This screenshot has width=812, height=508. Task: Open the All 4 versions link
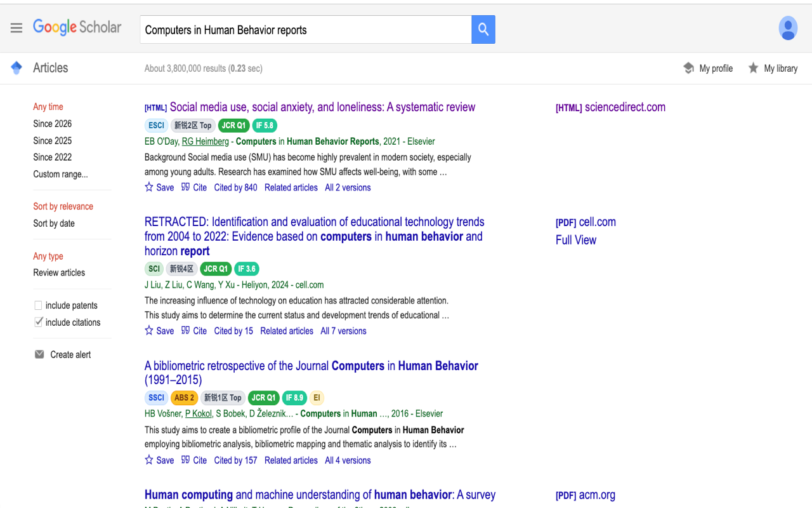tap(348, 460)
